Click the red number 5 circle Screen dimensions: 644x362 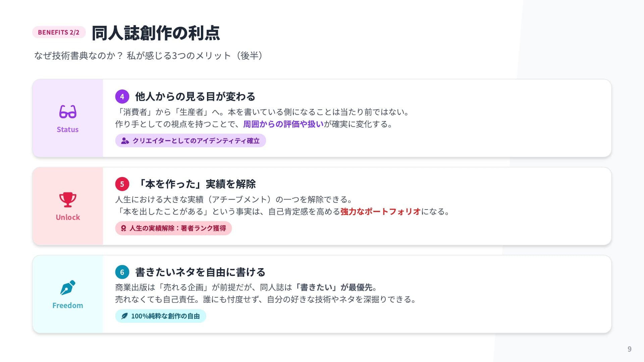pyautogui.click(x=122, y=184)
